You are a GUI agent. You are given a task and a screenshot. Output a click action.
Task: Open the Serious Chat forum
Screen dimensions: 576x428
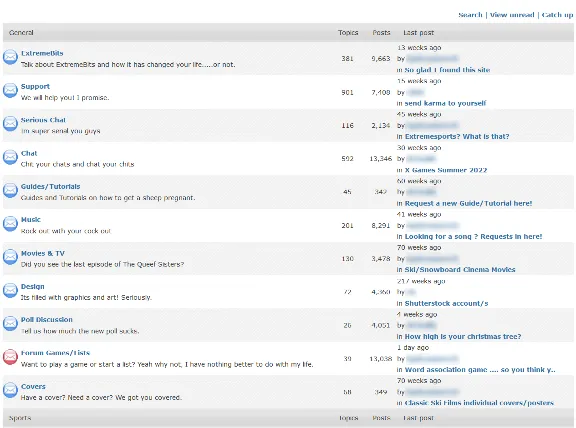[x=43, y=120]
